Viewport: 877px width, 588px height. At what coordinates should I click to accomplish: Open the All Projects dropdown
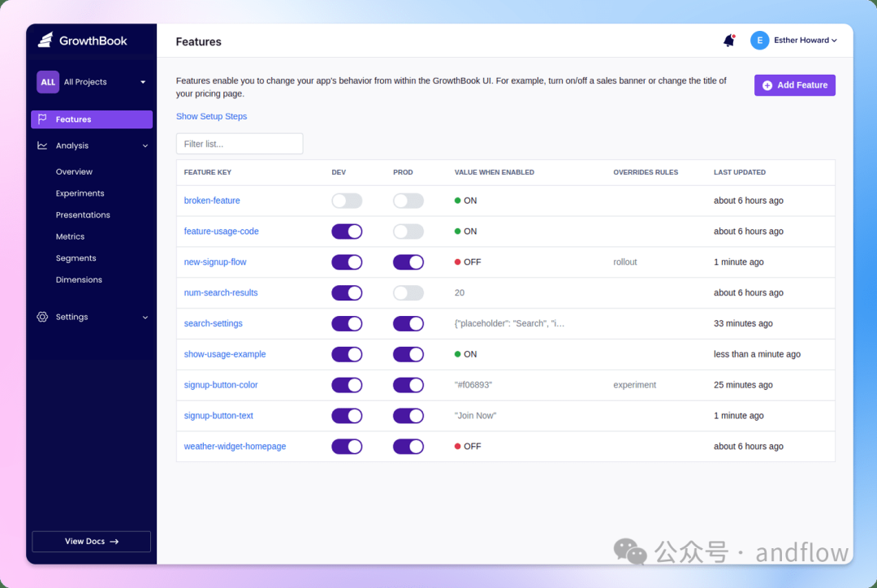point(93,82)
